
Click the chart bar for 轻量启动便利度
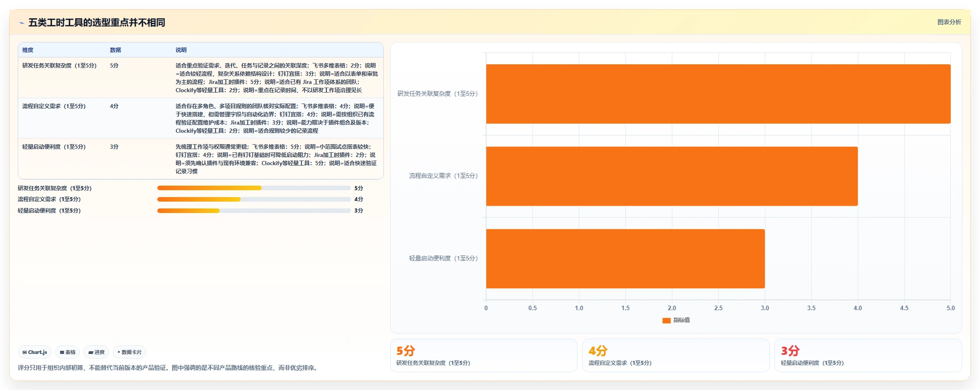pos(625,259)
